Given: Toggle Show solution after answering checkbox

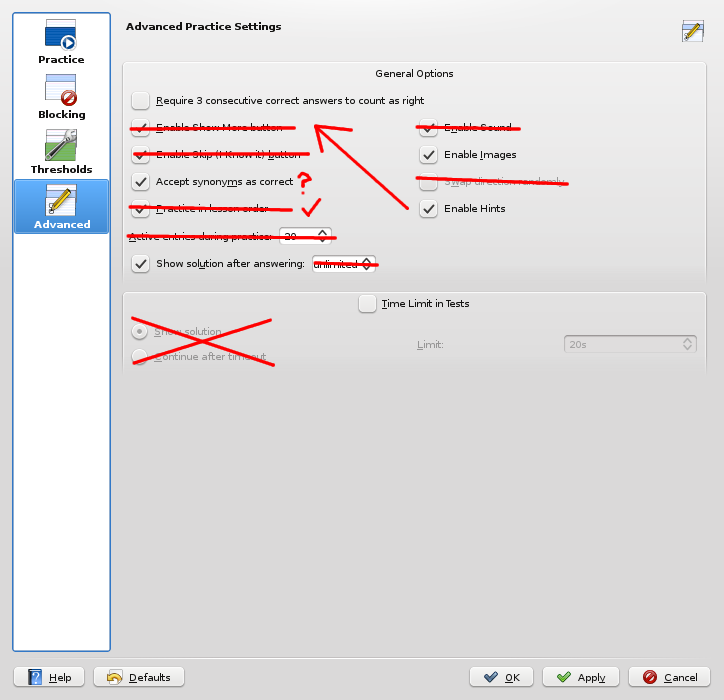Looking at the screenshot, I should pyautogui.click(x=141, y=264).
